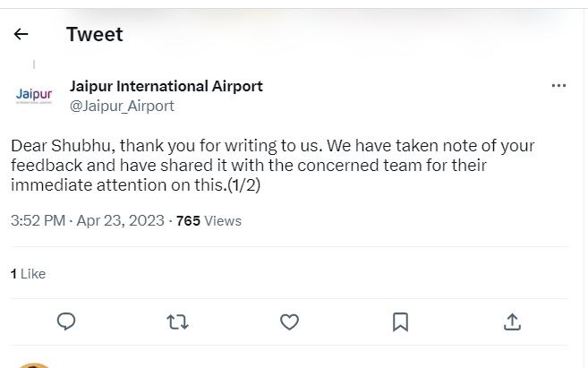
Task: Open the partially visible avatar at bottom
Action: [34, 364]
